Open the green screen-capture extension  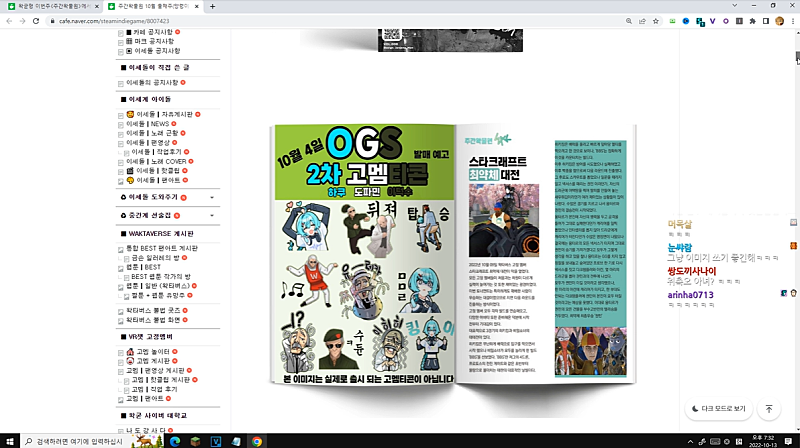coord(672,21)
